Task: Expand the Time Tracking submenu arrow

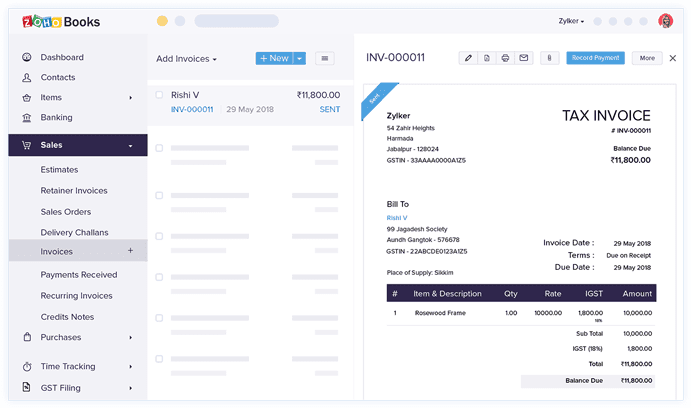Action: (130, 367)
